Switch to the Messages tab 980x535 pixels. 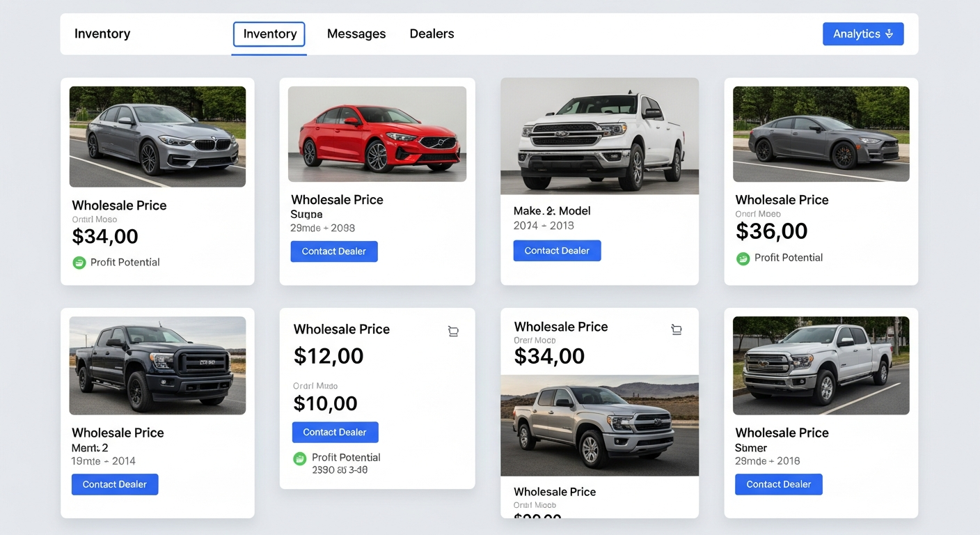pos(356,34)
